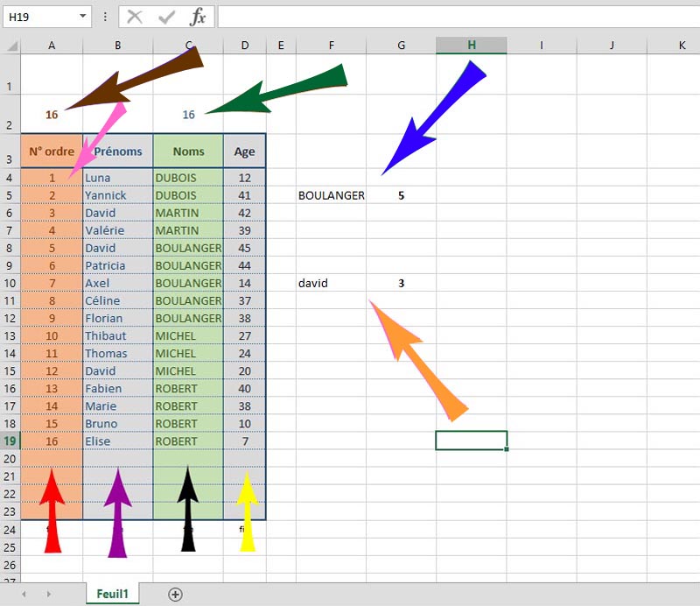This screenshot has width=700, height=606.
Task: Select the Feuil1 sheet tab
Action: [113, 594]
